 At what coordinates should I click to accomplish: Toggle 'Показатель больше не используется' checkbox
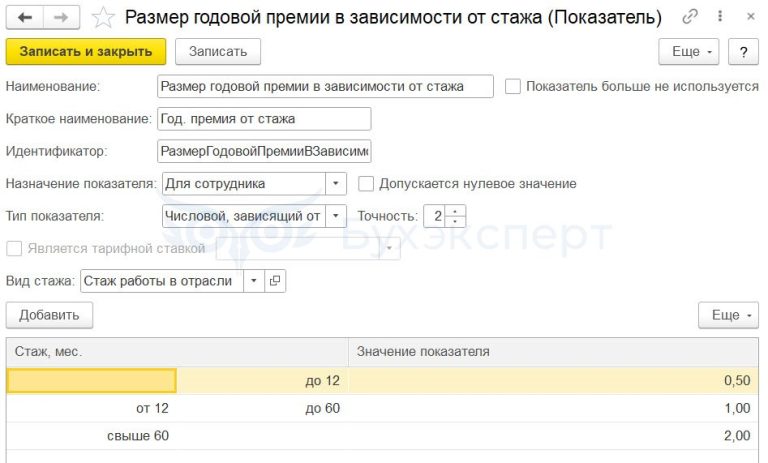(513, 87)
